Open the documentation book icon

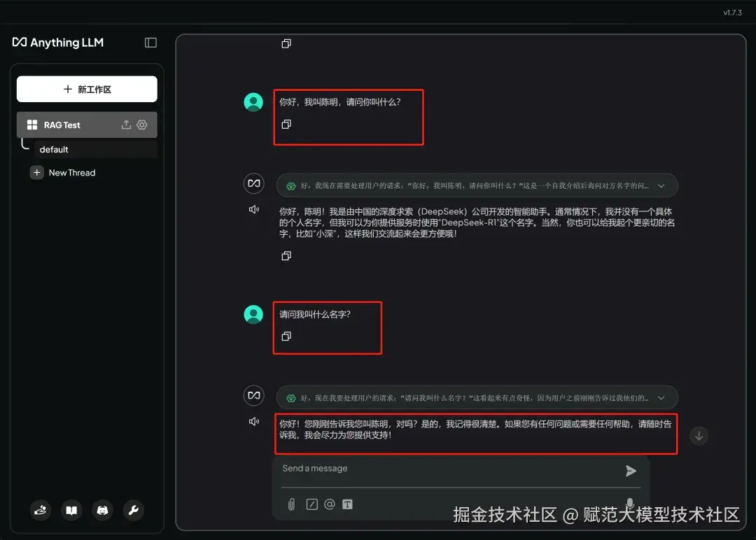click(71, 511)
